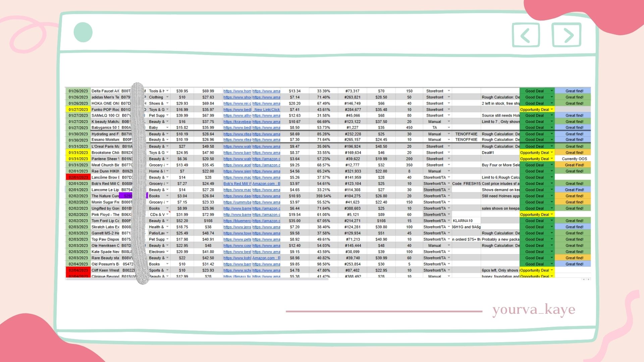Select "2 left in stock, free shi" note
The image size is (644, 362).
[x=500, y=103]
